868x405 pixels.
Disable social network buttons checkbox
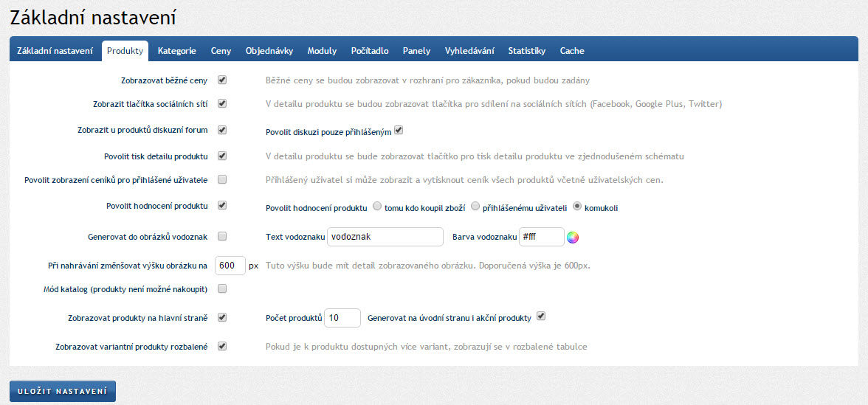pos(222,104)
